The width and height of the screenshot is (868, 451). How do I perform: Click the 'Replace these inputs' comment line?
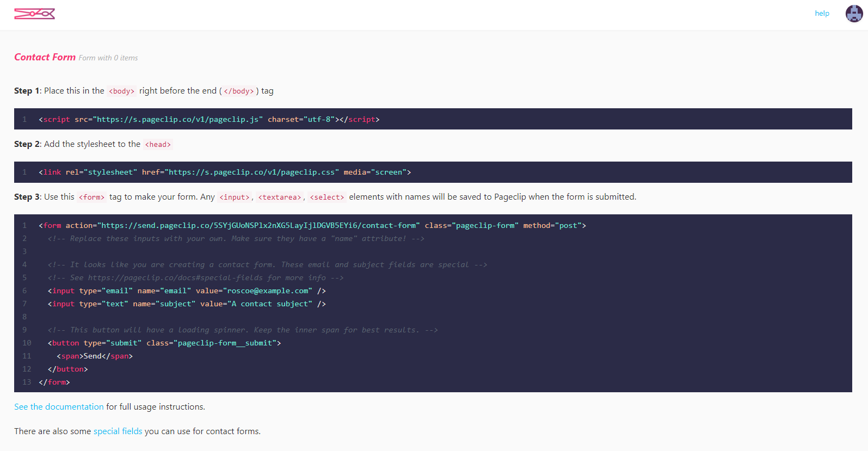tap(236, 239)
